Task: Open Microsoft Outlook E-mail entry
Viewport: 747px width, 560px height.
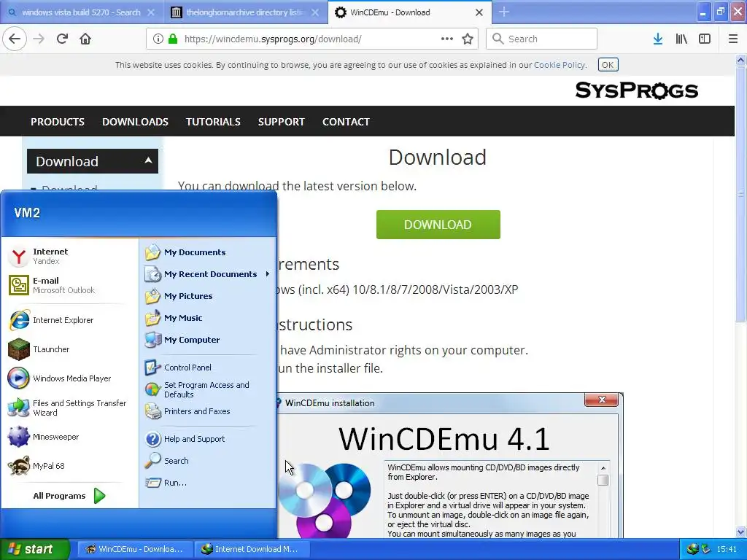Action: [x=69, y=285]
